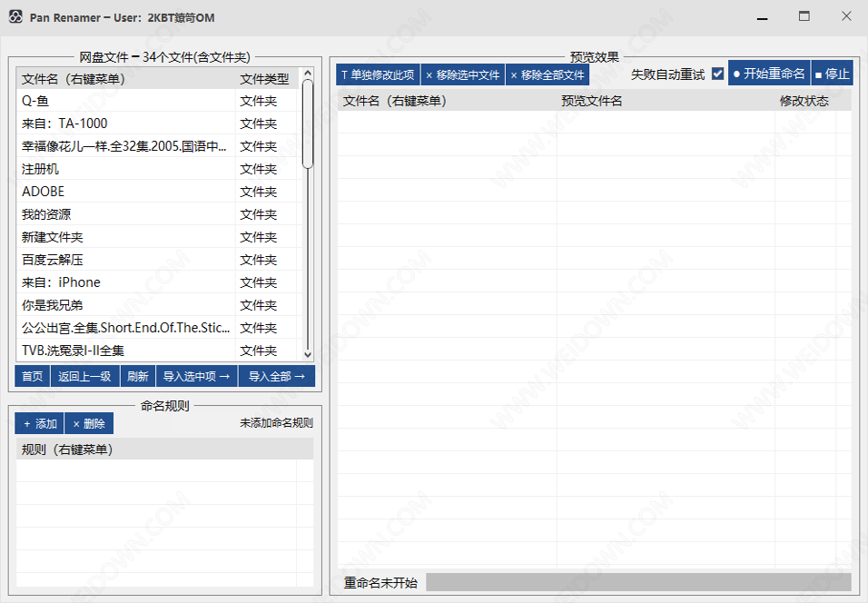This screenshot has height=603, width=868.
Task: Select the 来自：TA-1000 folder row
Action: [157, 124]
